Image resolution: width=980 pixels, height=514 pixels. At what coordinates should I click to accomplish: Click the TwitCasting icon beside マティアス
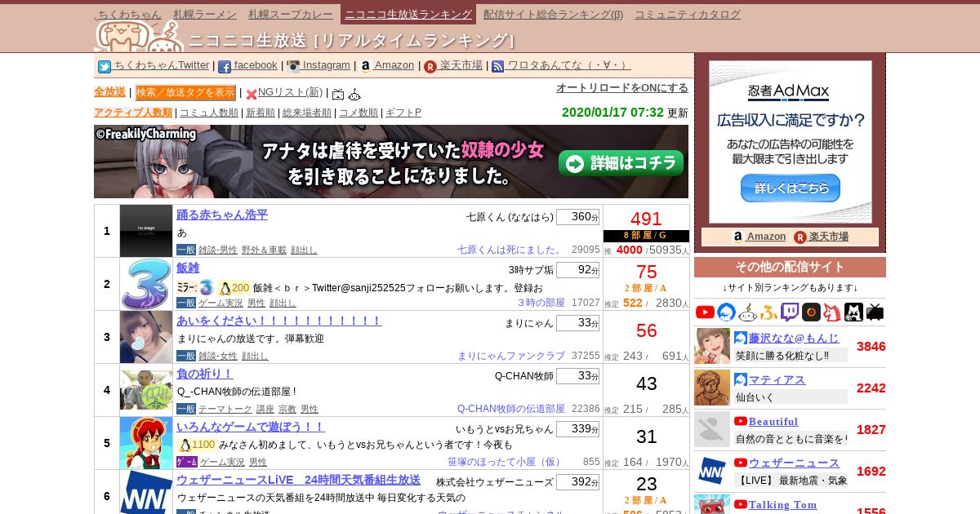[741, 379]
